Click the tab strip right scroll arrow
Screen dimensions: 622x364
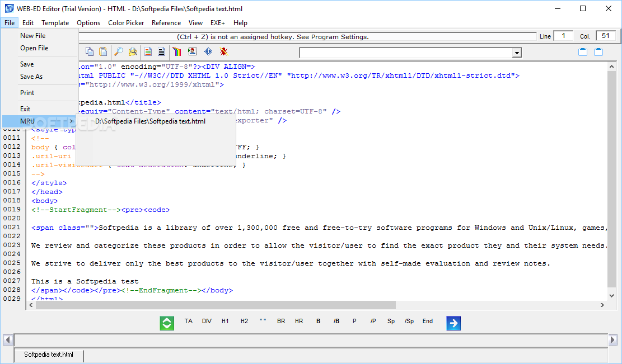point(613,340)
